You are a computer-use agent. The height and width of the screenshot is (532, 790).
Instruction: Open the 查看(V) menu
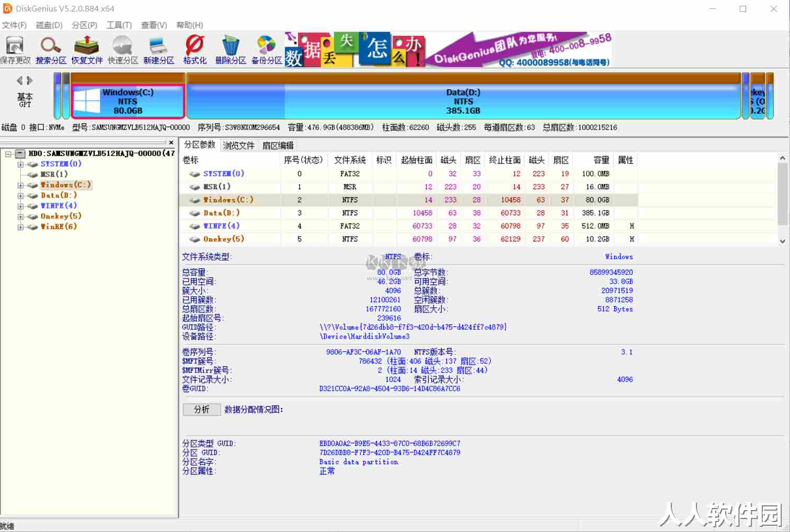click(154, 25)
